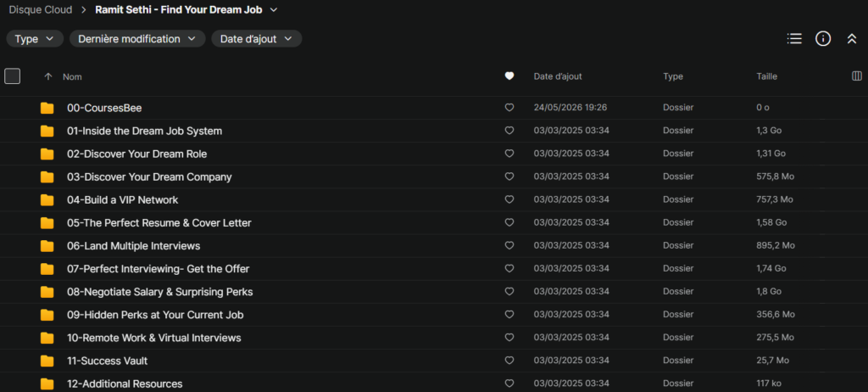Open 01-Inside the Dream Job System

(144, 132)
